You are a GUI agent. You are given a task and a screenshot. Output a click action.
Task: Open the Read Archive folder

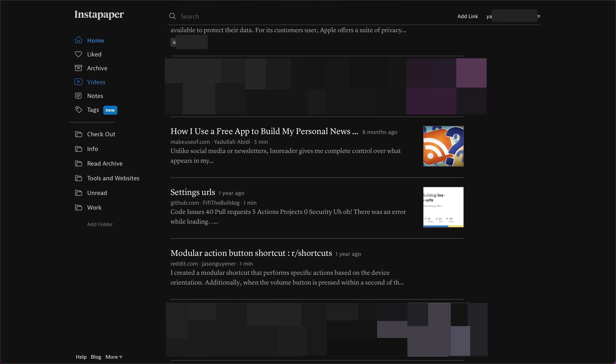pos(105,164)
